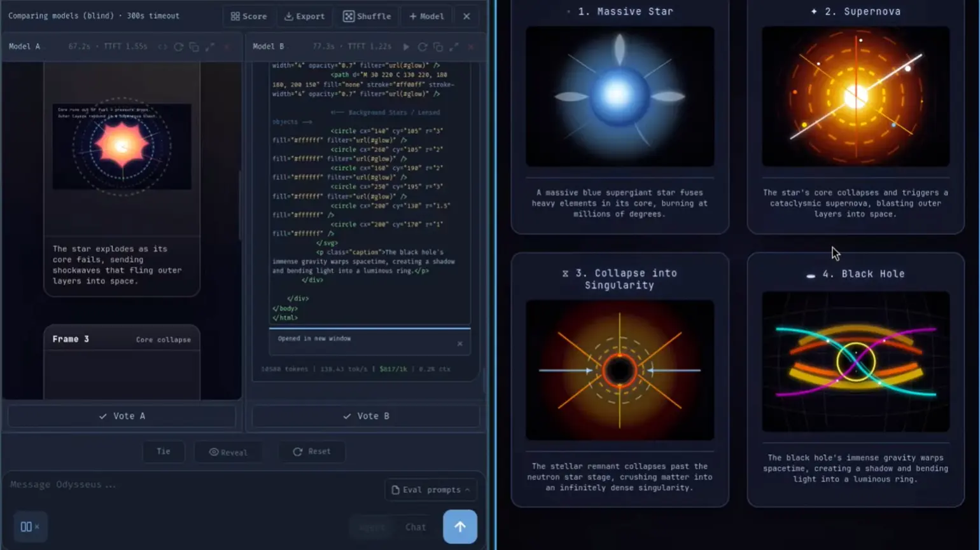Image resolution: width=980 pixels, height=550 pixels.
Task: Click the closing </html> tag in Model B code
Action: [x=285, y=318]
